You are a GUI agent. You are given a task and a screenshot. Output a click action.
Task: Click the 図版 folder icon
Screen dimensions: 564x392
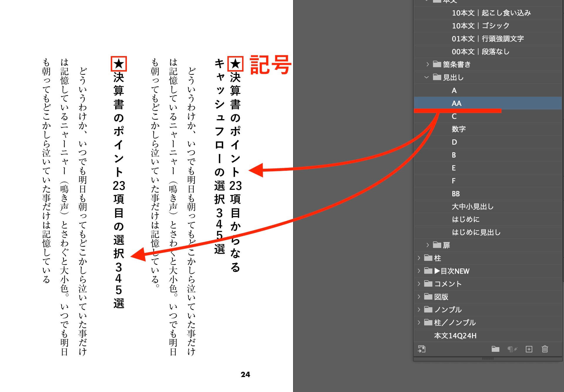(428, 297)
